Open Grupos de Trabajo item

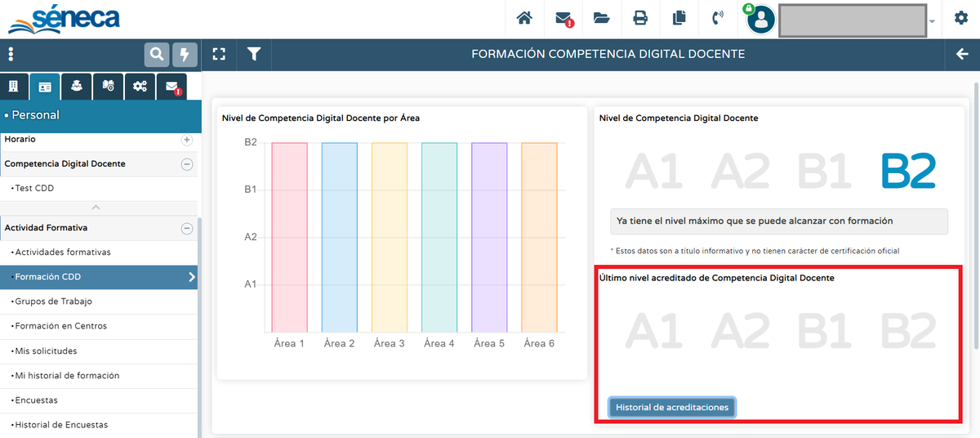click(x=52, y=302)
